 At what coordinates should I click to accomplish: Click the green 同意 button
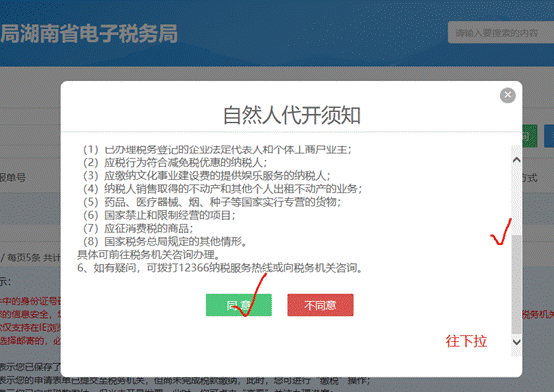coord(239,305)
